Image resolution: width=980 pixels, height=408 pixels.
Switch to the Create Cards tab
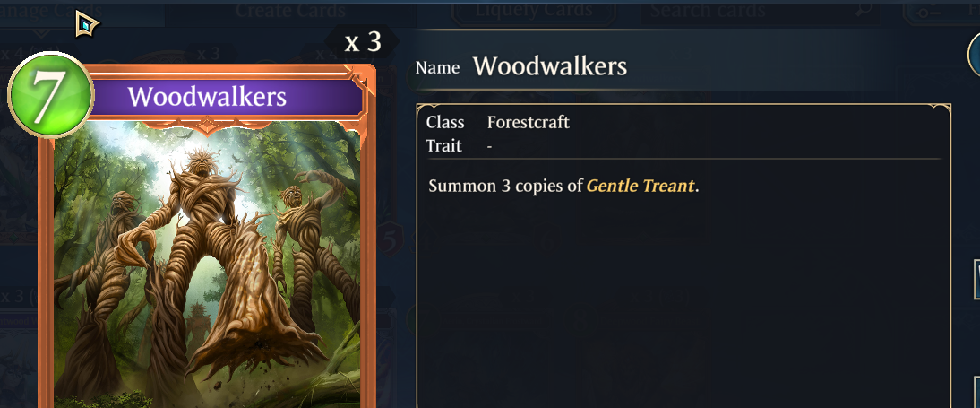point(290,12)
